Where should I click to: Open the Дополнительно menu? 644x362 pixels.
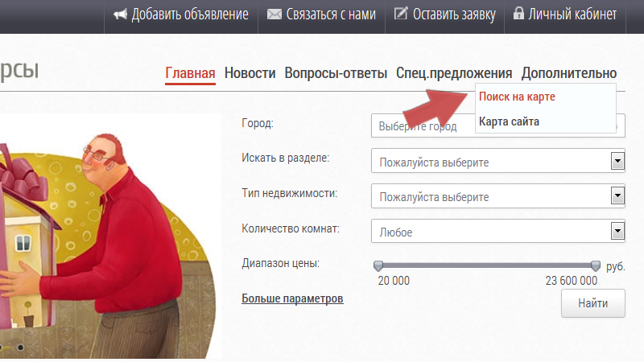(x=569, y=73)
